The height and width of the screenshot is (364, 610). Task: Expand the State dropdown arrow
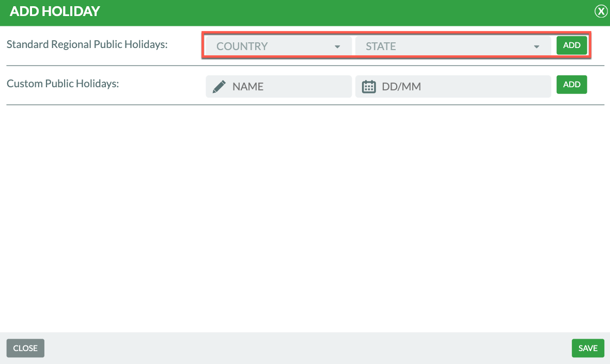coord(536,46)
